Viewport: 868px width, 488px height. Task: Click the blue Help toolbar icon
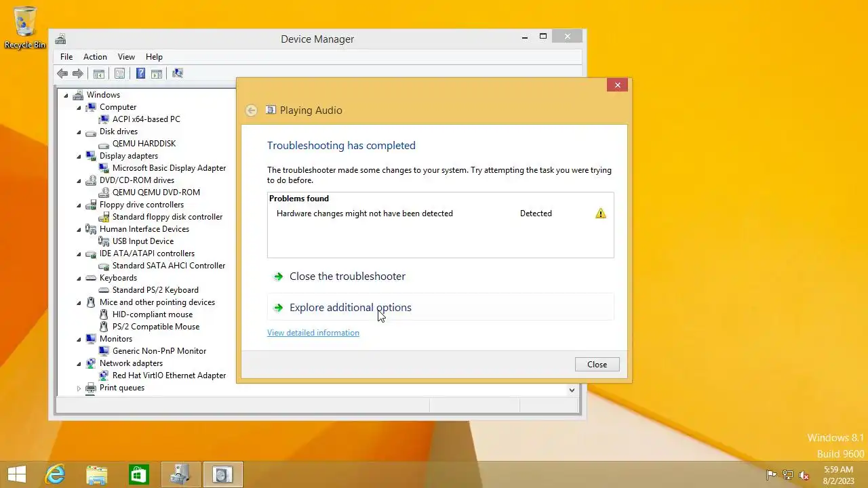pyautogui.click(x=140, y=73)
